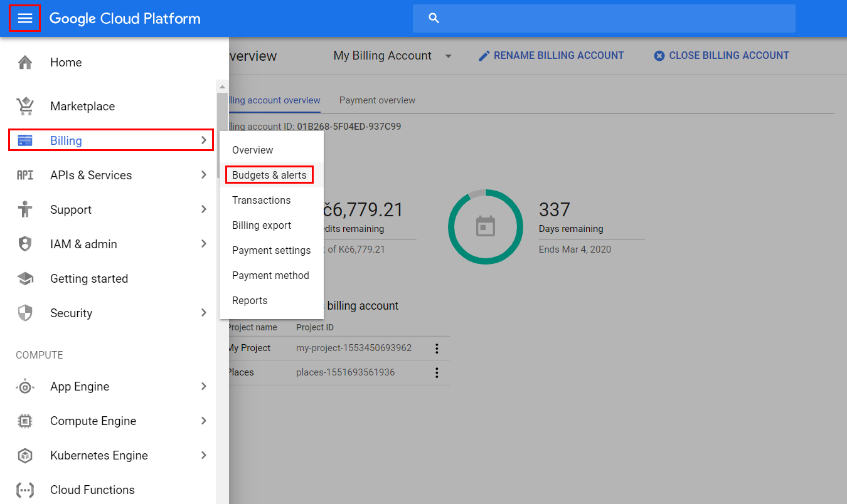Click the Kubernetes Engine icon
Screen dimensions: 847x504
click(25, 455)
